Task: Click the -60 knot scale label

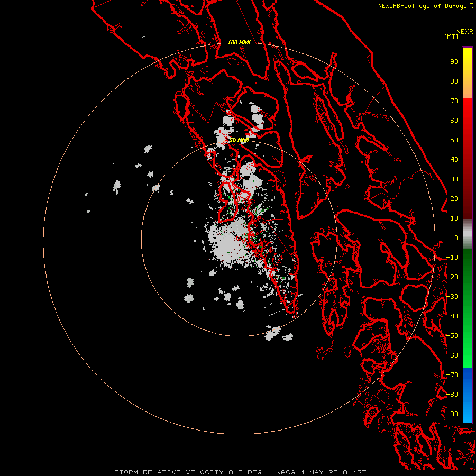Action: (x=452, y=355)
